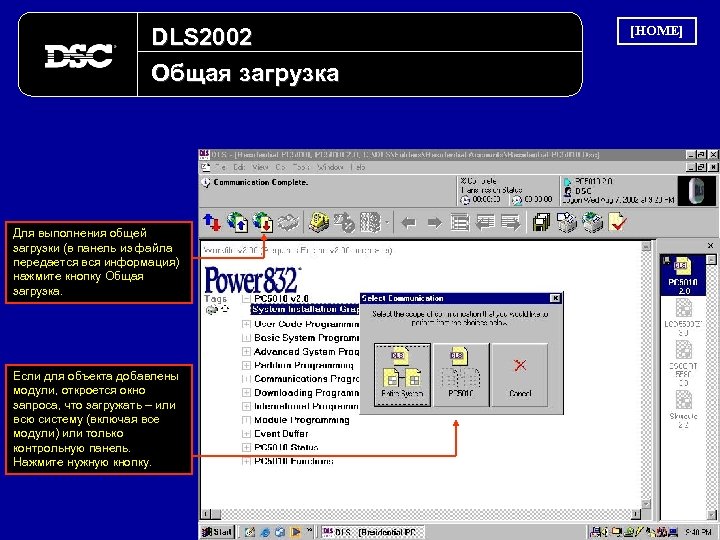The width and height of the screenshot is (720, 540).
Task: Click the percent-style toolbar icon beside the phone
Action: [344, 223]
